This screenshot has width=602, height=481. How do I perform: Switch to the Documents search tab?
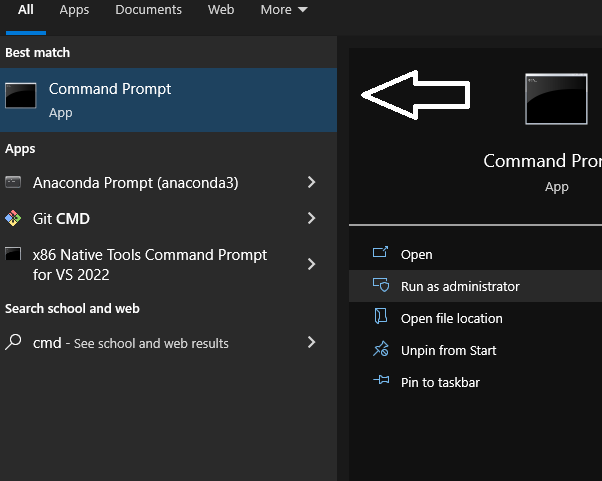(x=148, y=10)
